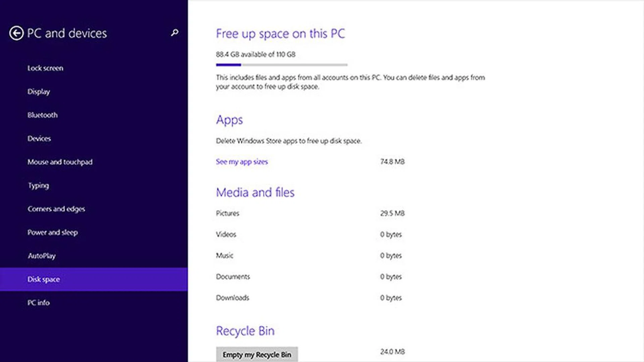This screenshot has width=644, height=362.
Task: Open See my app sizes
Action: coord(242,162)
